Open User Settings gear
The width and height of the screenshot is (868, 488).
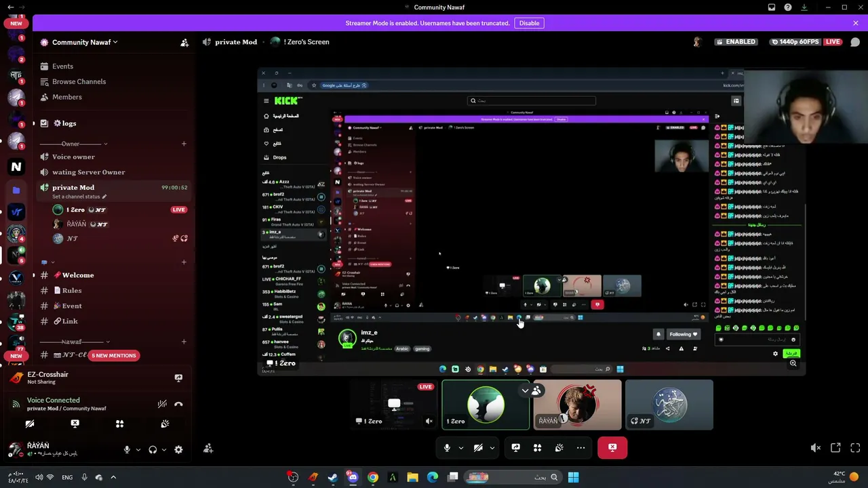(178, 449)
